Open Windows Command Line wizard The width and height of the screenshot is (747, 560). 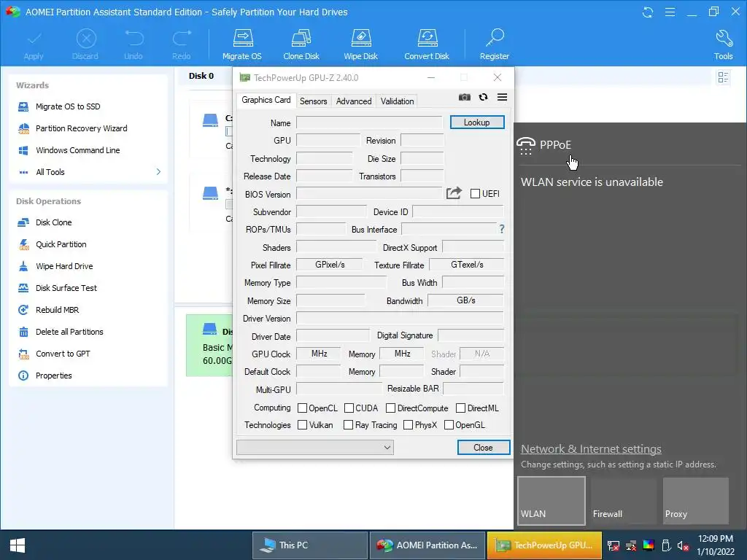[x=69, y=150]
